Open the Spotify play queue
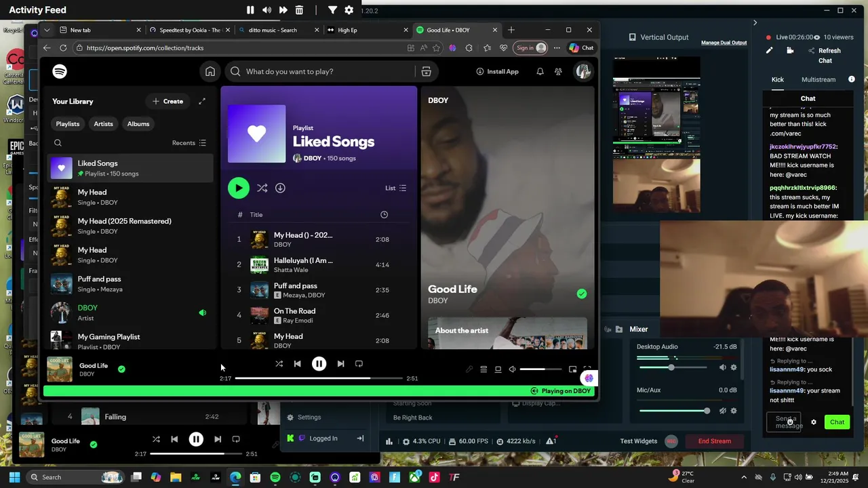868x488 pixels. (484, 369)
